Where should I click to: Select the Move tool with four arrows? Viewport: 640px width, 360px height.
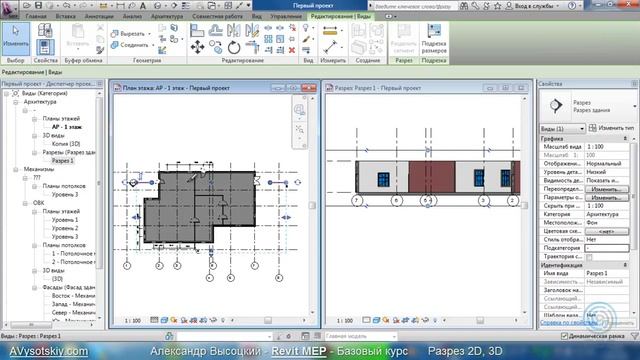198,47
